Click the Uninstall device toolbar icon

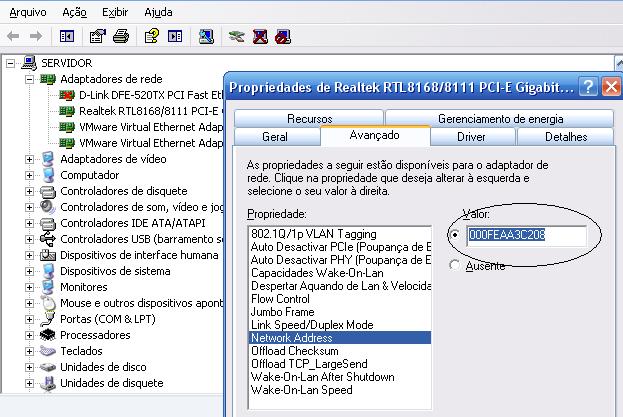(x=260, y=37)
